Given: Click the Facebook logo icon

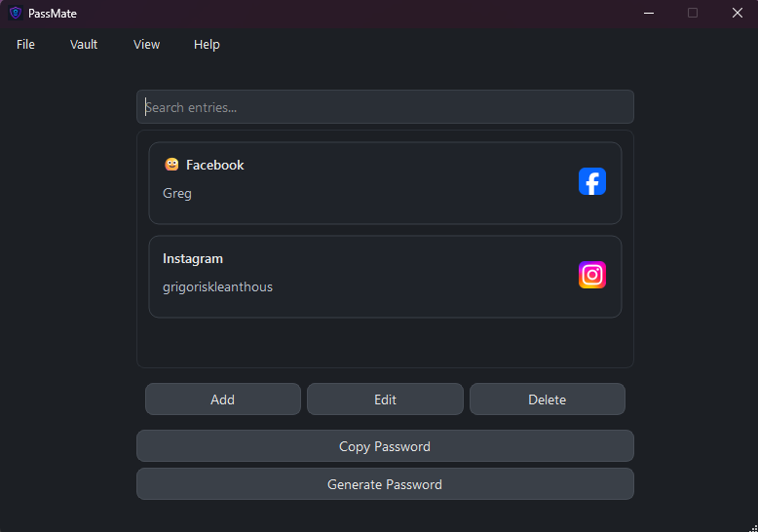Looking at the screenshot, I should 592,181.
